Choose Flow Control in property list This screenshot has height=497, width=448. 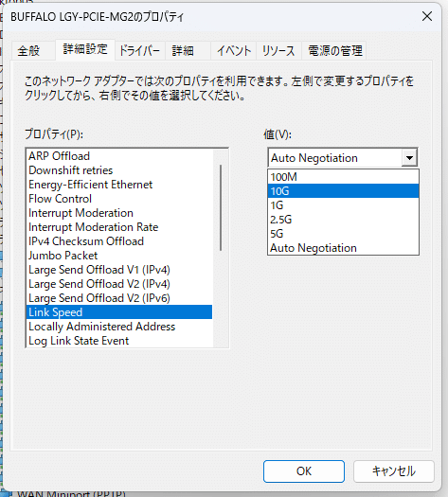pyautogui.click(x=119, y=199)
